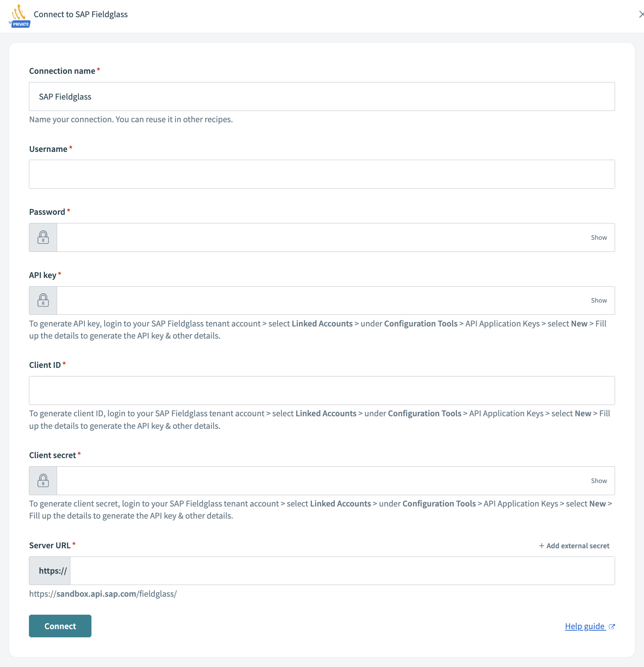This screenshot has width=644, height=667.
Task: Click the lock icon beside Client secret field
Action: pos(43,481)
